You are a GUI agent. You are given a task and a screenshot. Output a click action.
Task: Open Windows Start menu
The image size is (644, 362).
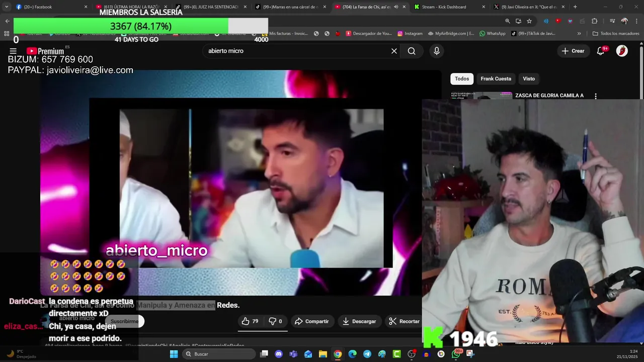pyautogui.click(x=174, y=354)
